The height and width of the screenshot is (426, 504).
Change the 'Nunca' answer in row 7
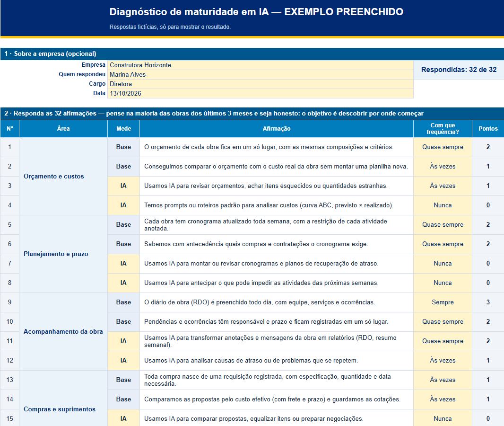point(443,264)
